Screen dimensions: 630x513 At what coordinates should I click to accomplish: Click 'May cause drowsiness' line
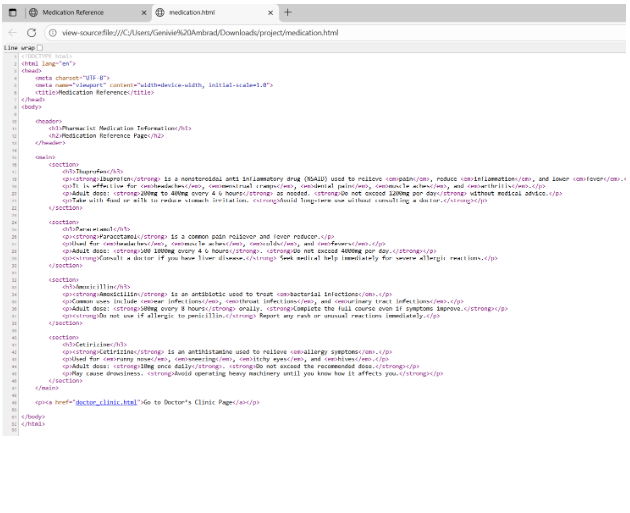252,373
